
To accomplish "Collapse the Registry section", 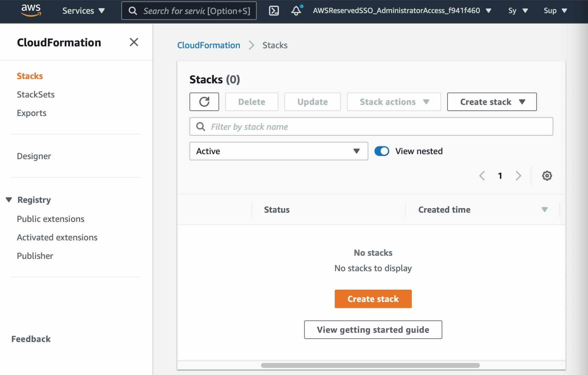I will point(9,200).
